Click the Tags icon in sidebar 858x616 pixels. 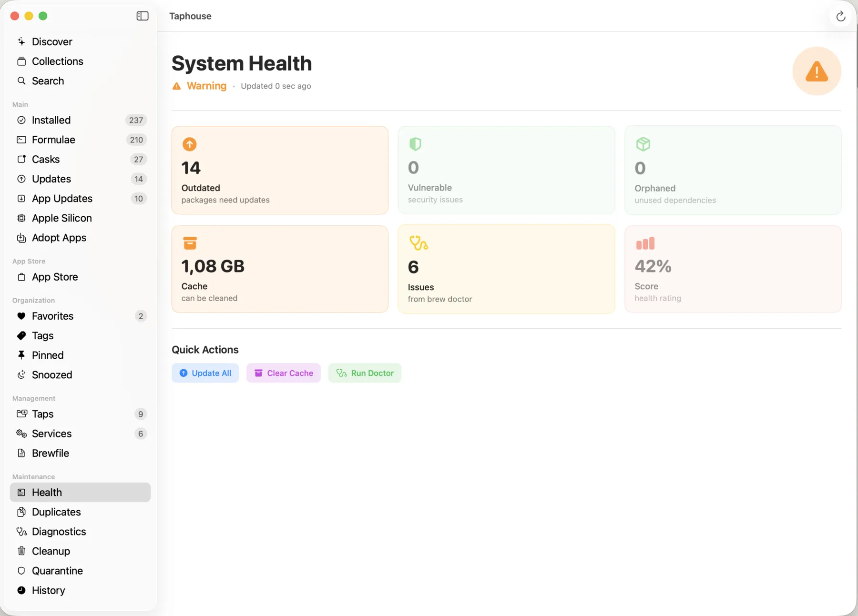(x=21, y=335)
